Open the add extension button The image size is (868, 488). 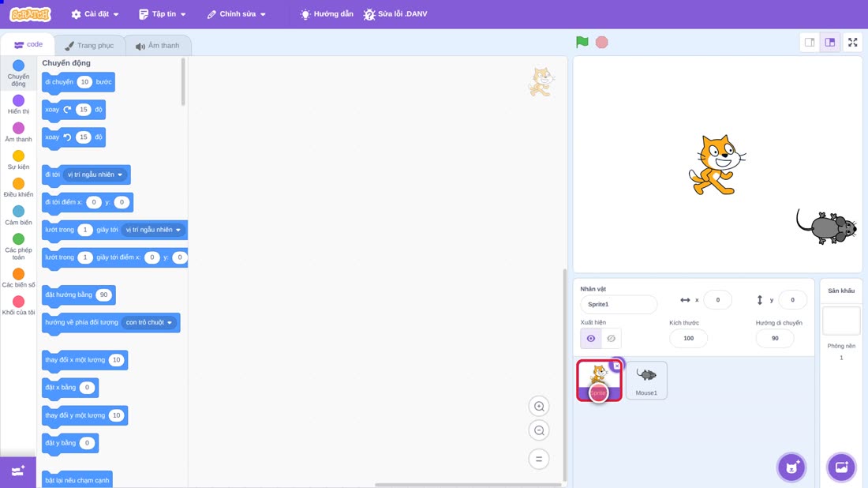pyautogui.click(x=17, y=471)
